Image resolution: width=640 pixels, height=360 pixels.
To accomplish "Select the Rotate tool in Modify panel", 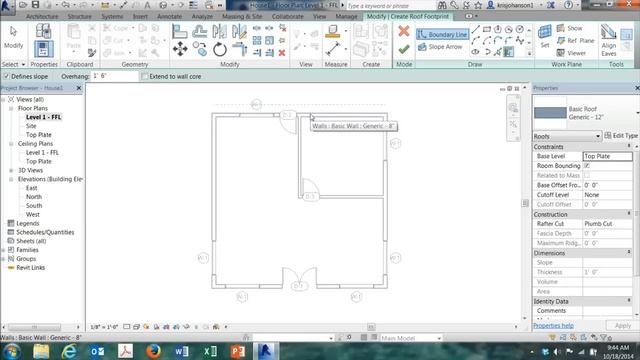I will 220,50.
